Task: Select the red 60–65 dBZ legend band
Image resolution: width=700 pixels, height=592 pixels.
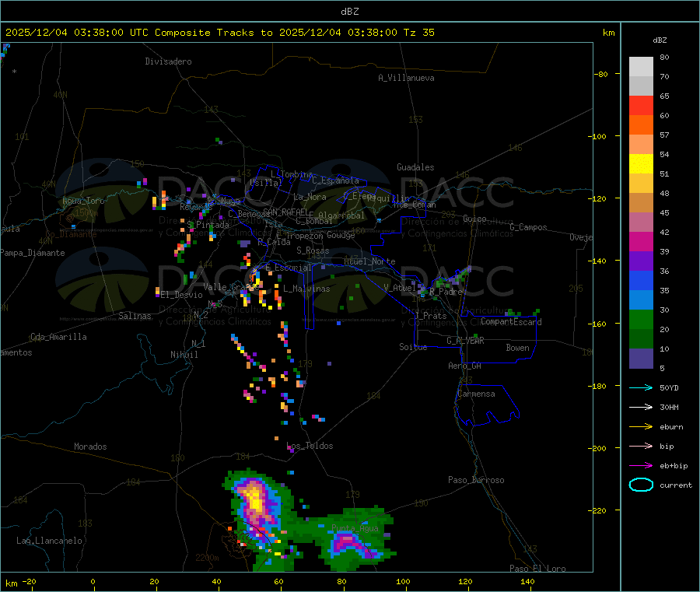Action: [x=641, y=105]
